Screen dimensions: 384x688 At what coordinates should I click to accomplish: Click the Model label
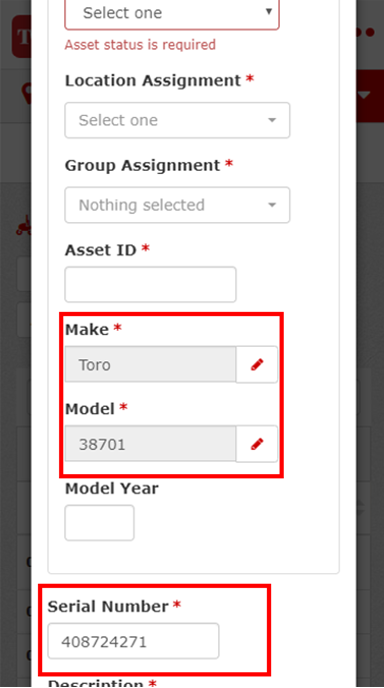click(90, 409)
